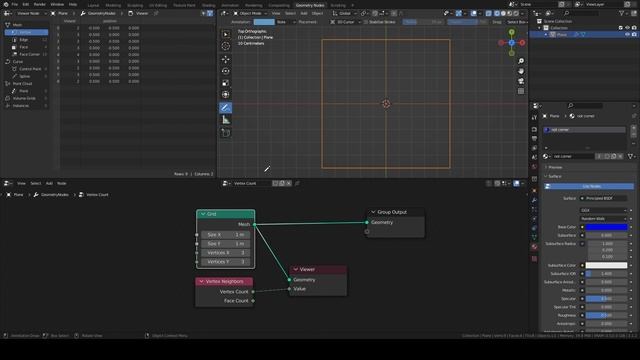This screenshot has height=360, width=640.
Task: Select the Add Cube tool
Action: coord(226,133)
